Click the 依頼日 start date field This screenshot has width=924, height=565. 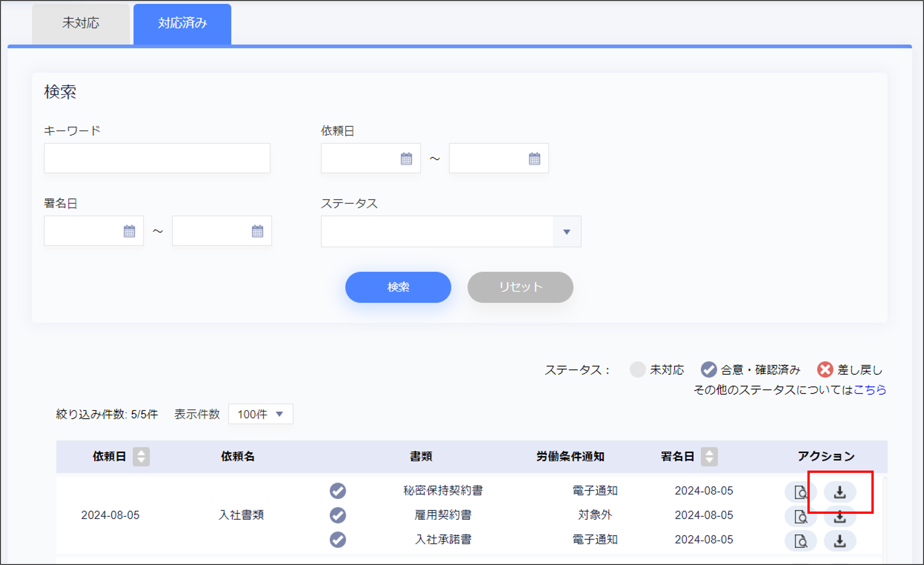point(370,158)
